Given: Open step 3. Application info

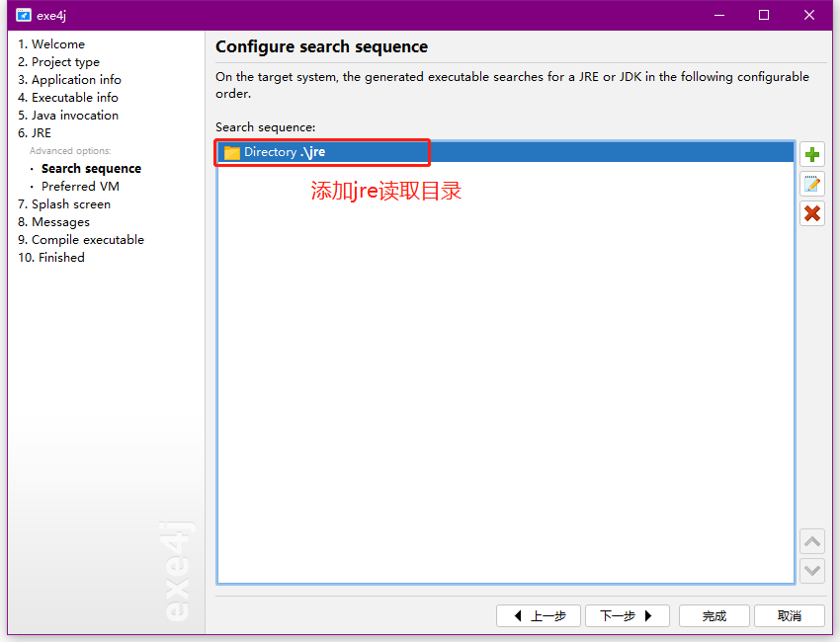Looking at the screenshot, I should (69, 80).
